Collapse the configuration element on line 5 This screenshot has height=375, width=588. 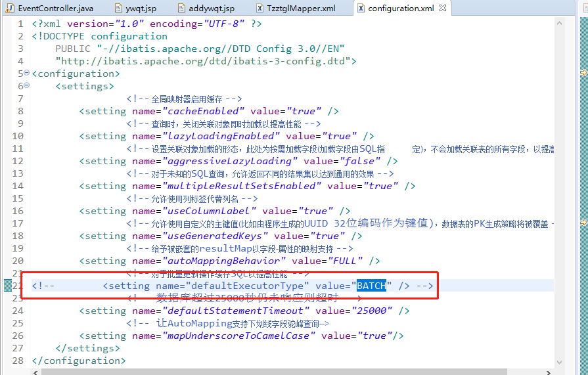click(27, 73)
